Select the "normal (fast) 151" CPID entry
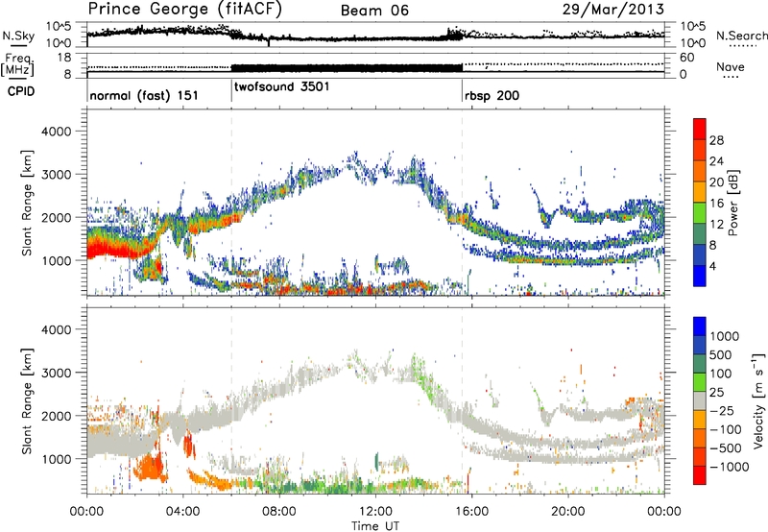Image resolution: width=768 pixels, height=532 pixels. point(144,95)
